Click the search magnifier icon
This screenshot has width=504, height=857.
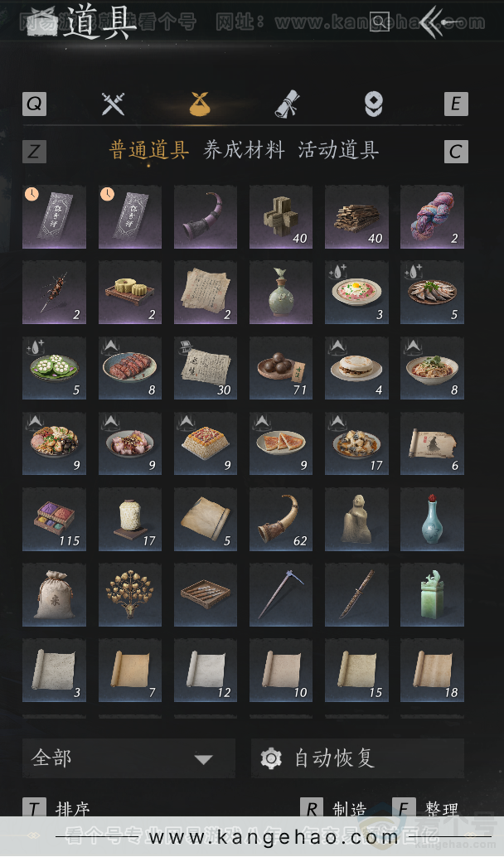[379, 22]
